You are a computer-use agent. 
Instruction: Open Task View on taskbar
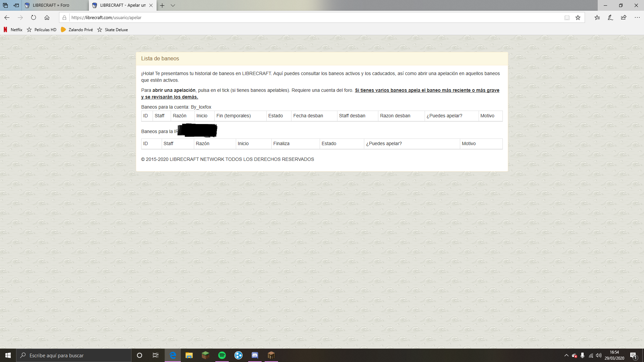pyautogui.click(x=156, y=355)
